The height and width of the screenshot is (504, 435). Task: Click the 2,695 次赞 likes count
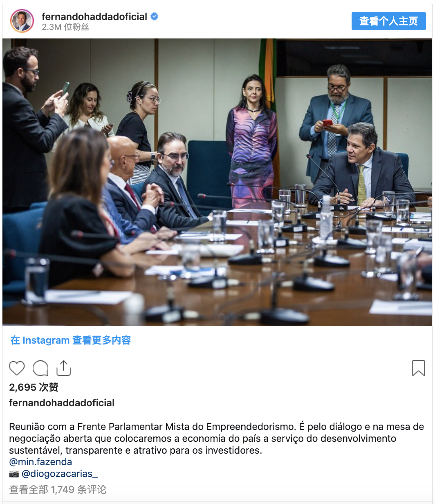point(34,387)
